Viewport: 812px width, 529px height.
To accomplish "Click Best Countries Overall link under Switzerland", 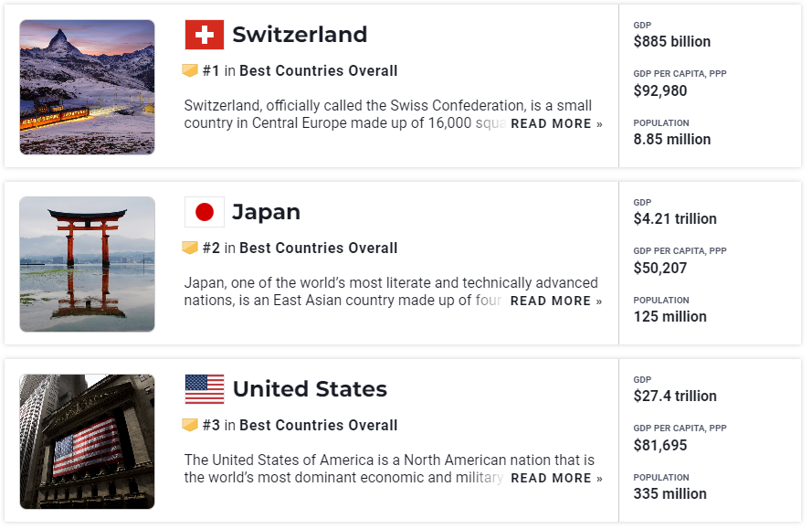I will (x=318, y=70).
